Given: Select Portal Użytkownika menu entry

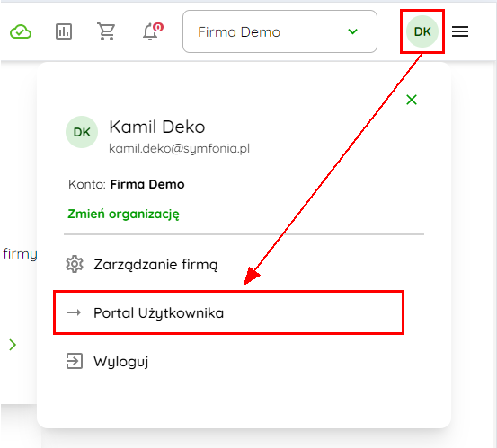Looking at the screenshot, I should tap(228, 312).
